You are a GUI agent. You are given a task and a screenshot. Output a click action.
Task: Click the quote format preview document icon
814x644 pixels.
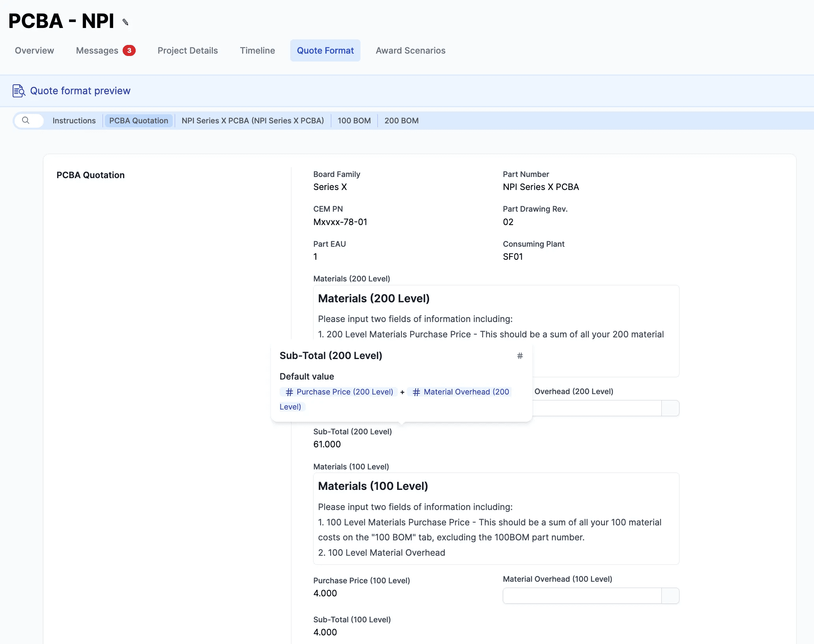pyautogui.click(x=19, y=91)
